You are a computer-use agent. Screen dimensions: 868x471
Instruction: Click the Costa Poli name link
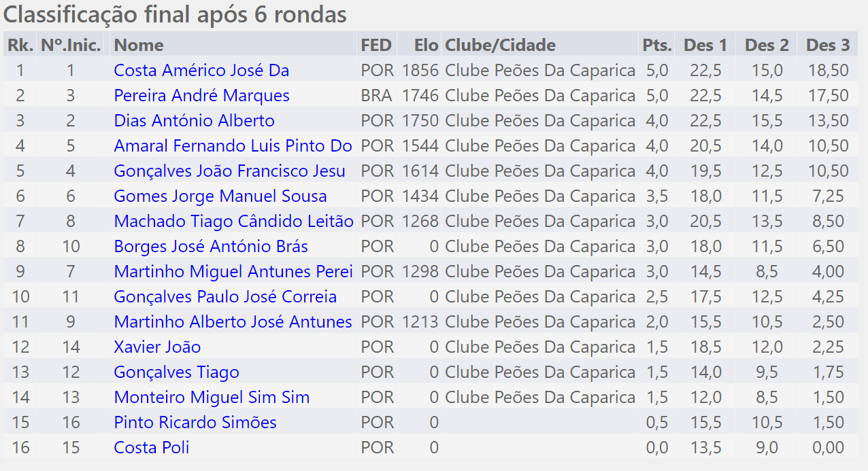click(x=152, y=448)
